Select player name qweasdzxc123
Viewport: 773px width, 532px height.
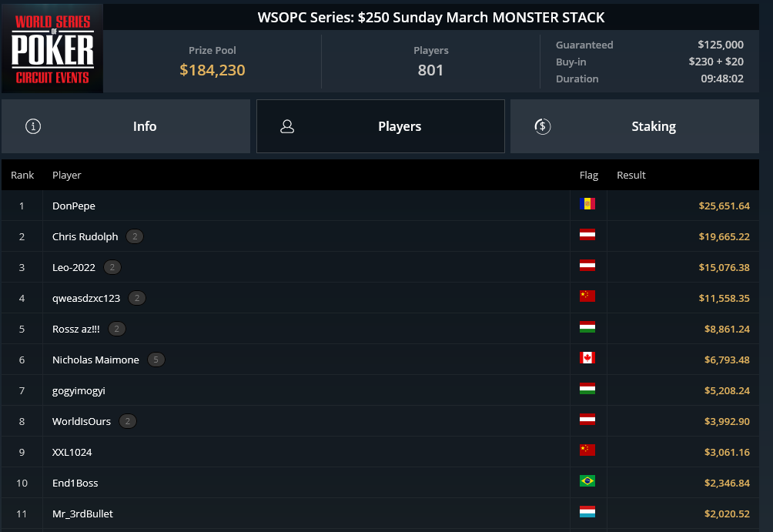tap(86, 298)
